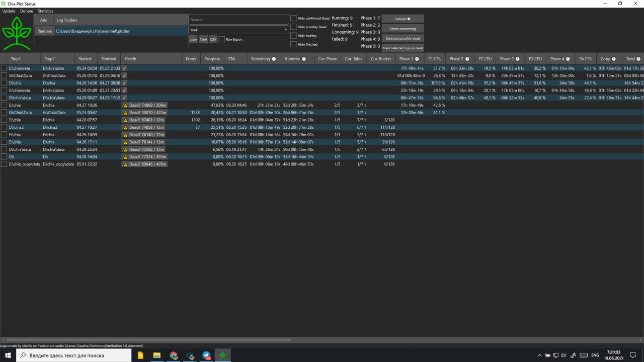The image size is (644, 362).
Task: Click the clock icon next to Total header
Action: pos(638,59)
